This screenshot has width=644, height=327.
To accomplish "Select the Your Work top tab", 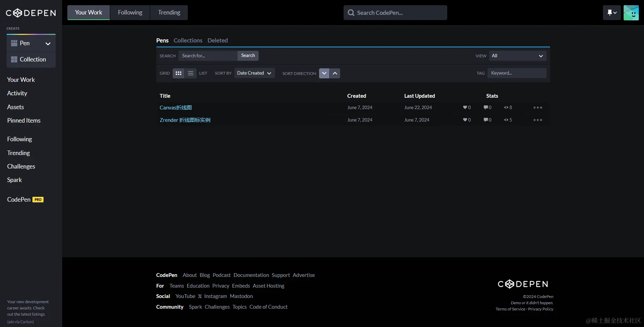I will coord(88,12).
